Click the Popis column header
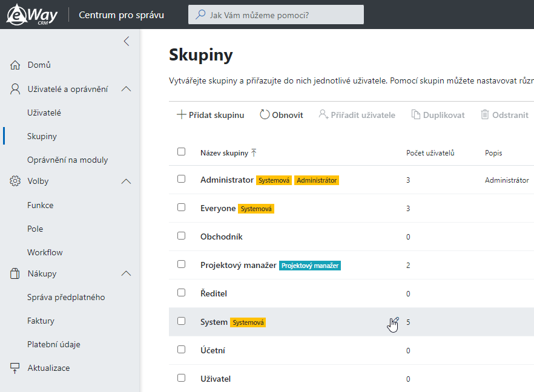Viewport: 534px width, 392px height. tap(493, 153)
